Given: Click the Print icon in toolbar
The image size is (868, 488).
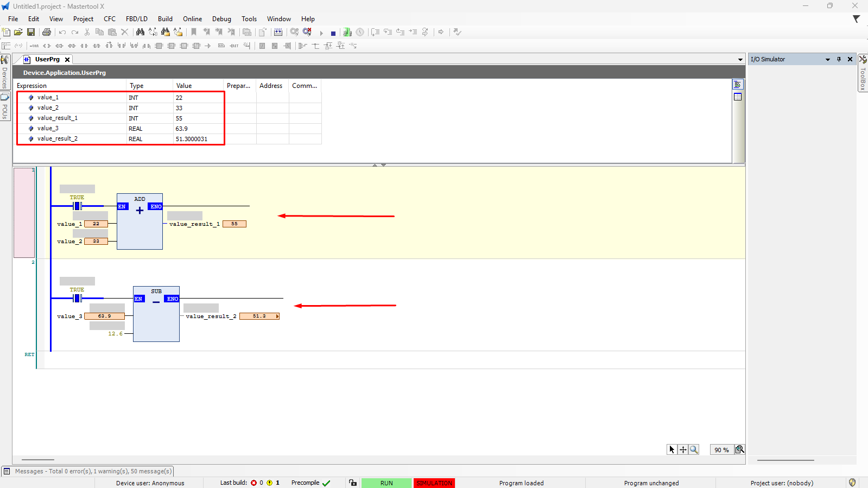Looking at the screenshot, I should [x=47, y=33].
